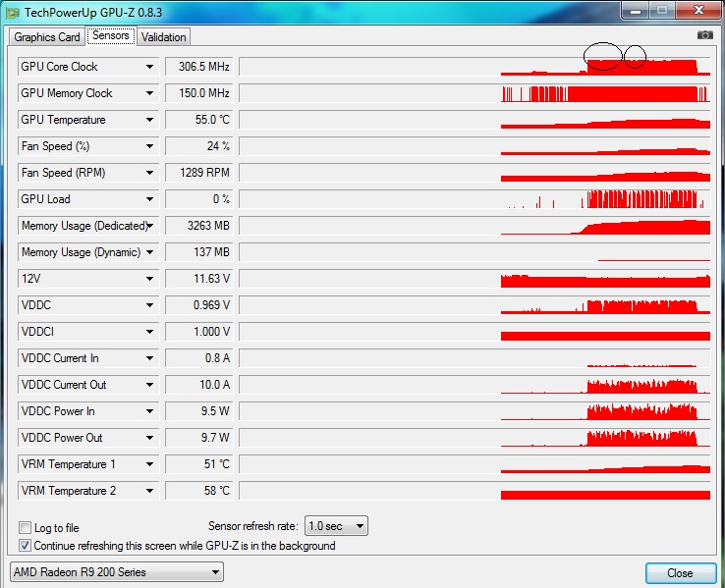Click the 306.5 MHz core clock value
Screen dimensions: 725x588
pos(198,67)
